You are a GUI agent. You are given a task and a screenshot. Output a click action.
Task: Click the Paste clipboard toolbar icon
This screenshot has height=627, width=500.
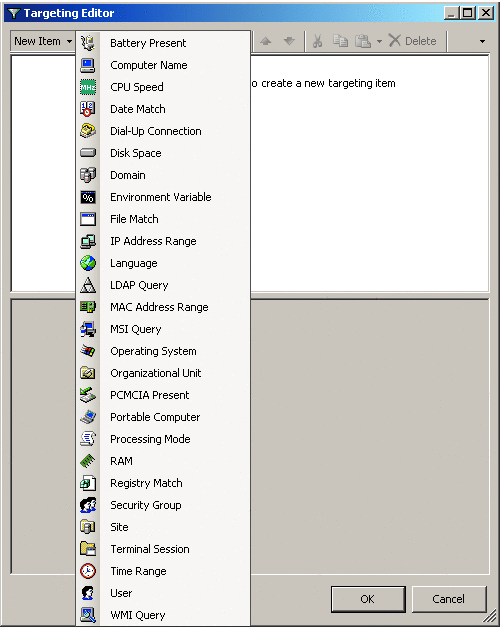tap(363, 41)
